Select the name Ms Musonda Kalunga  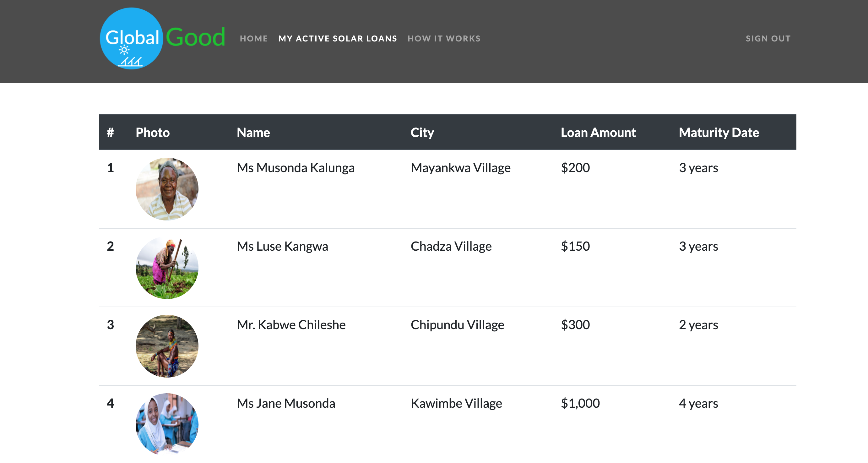pos(296,167)
